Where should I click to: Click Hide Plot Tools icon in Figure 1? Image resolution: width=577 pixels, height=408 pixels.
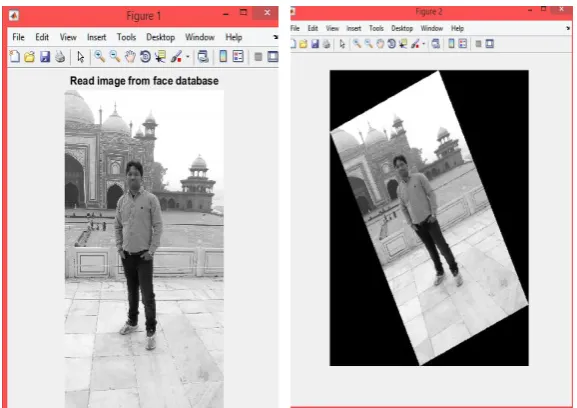[x=258, y=57]
